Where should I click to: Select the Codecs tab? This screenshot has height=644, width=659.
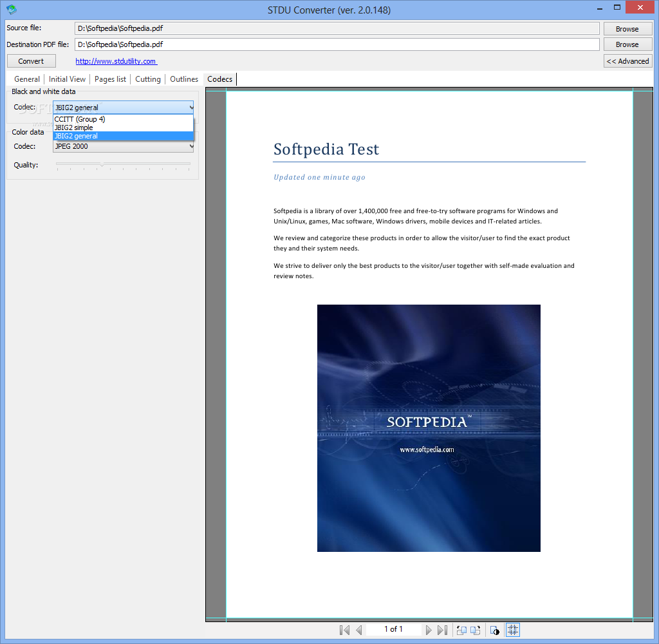(220, 79)
